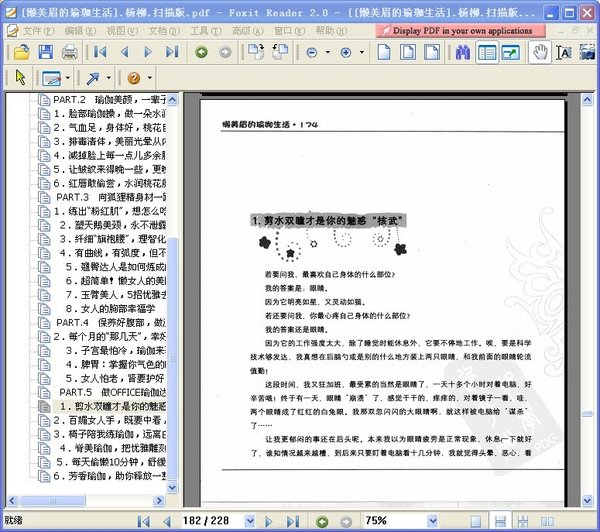Go to next page in status bar
The height and width of the screenshot is (532, 600).
269,521
